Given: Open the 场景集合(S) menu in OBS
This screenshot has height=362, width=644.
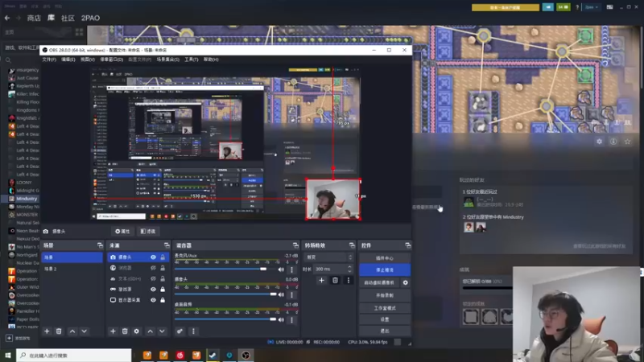Looking at the screenshot, I should click(167, 60).
